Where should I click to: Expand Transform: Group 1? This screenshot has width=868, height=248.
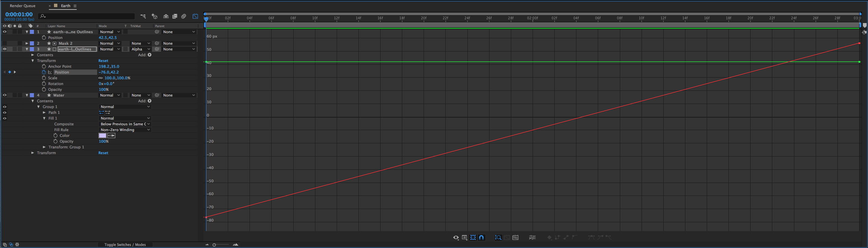pos(44,147)
